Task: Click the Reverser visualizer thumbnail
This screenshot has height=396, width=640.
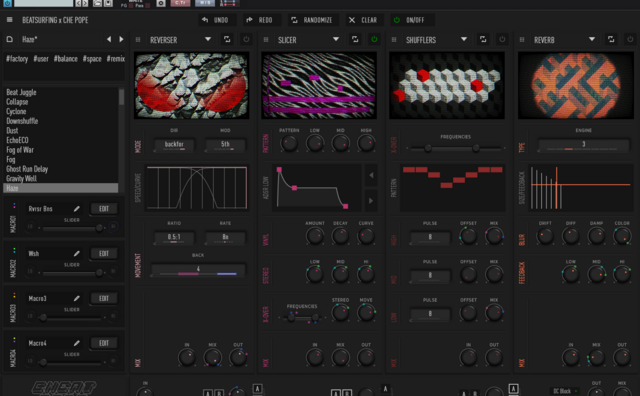Action: pos(191,85)
